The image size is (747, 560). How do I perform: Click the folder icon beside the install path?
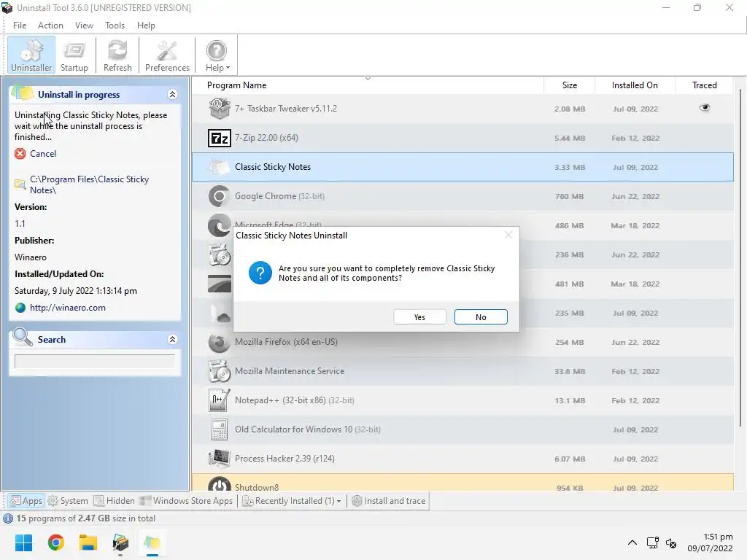click(x=20, y=184)
